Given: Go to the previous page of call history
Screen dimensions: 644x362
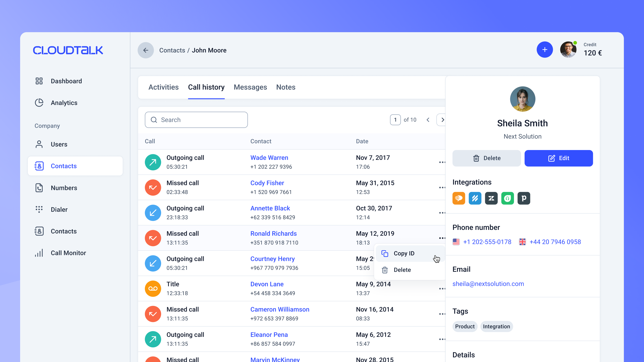Looking at the screenshot, I should click(428, 120).
